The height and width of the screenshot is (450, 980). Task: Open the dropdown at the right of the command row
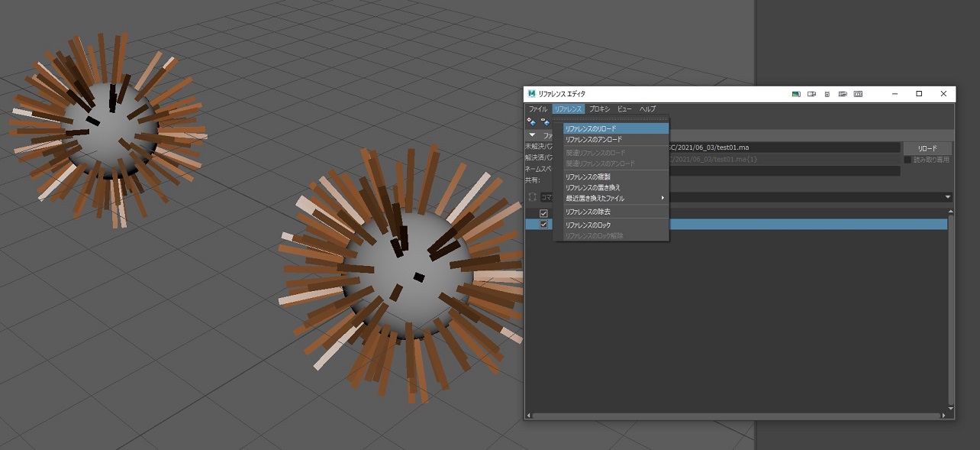(x=946, y=197)
